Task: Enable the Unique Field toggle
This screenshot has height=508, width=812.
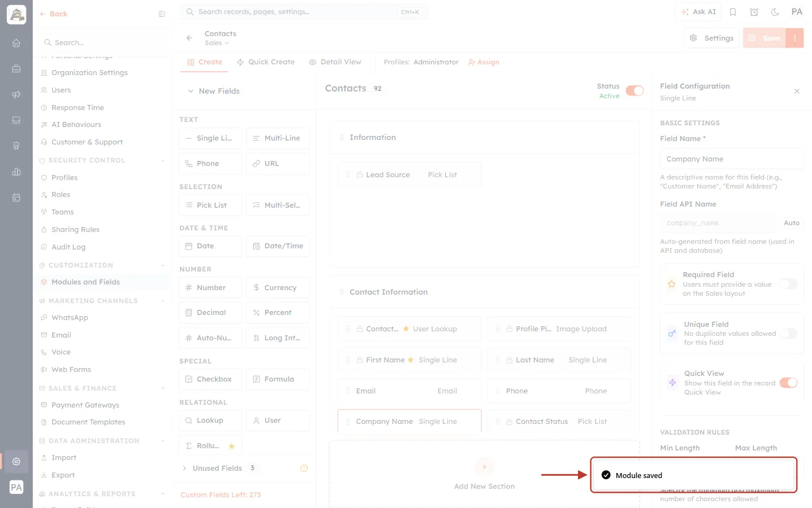Action: [x=789, y=334]
